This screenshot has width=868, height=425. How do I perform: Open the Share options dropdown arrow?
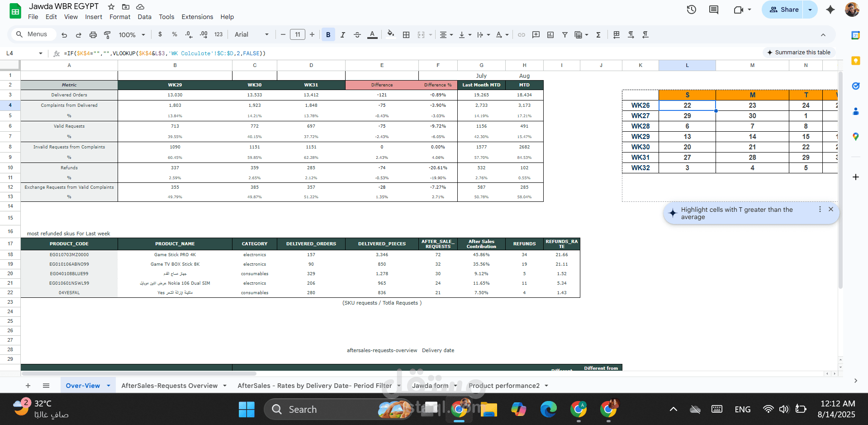coord(810,10)
